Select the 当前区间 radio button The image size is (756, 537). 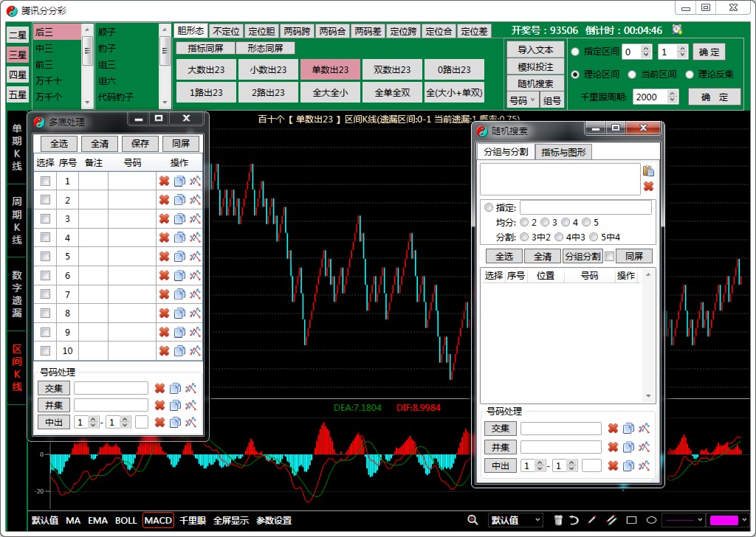[x=633, y=75]
